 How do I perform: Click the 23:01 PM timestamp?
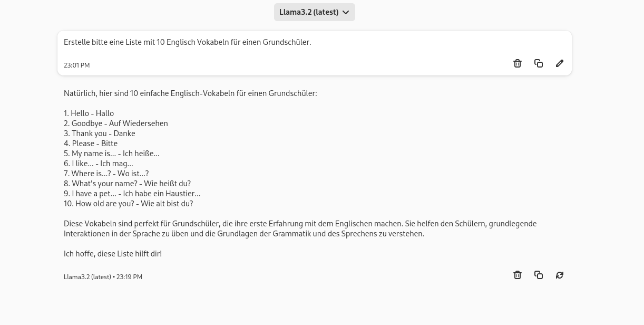point(76,65)
